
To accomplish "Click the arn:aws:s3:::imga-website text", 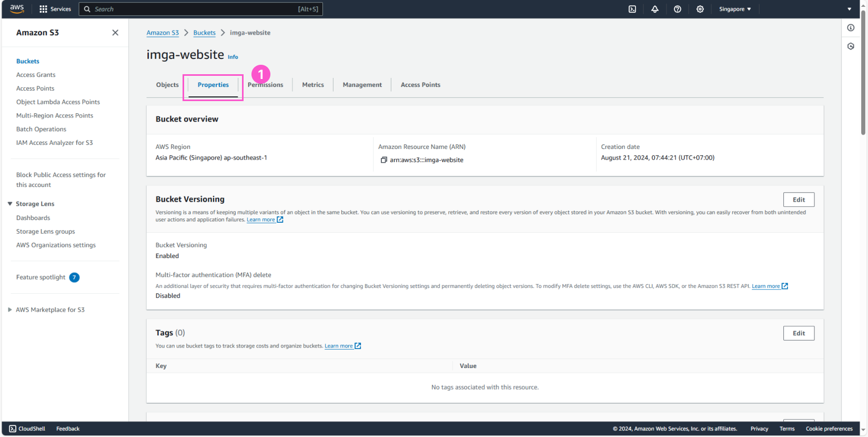I will point(427,160).
